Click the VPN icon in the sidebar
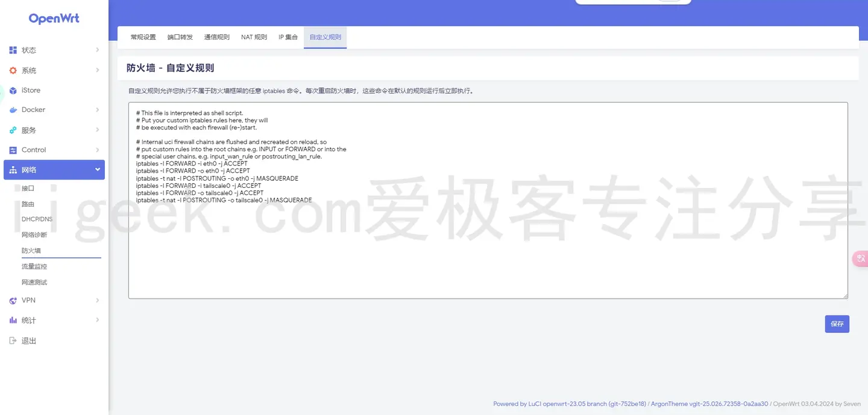 [x=13, y=300]
